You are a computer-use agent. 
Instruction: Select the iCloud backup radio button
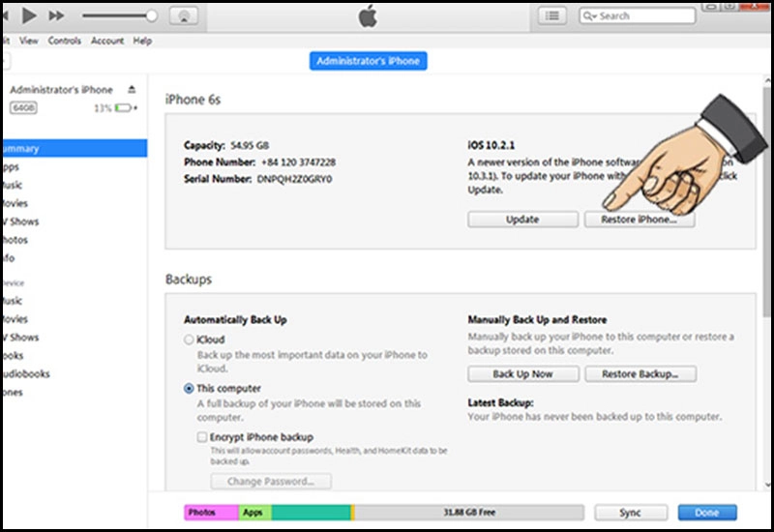189,340
